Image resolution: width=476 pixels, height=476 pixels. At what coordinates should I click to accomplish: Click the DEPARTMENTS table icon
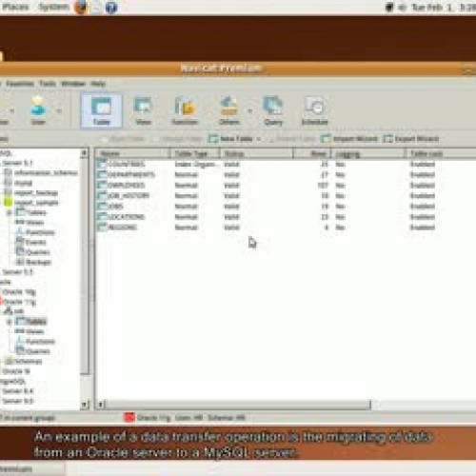102,174
